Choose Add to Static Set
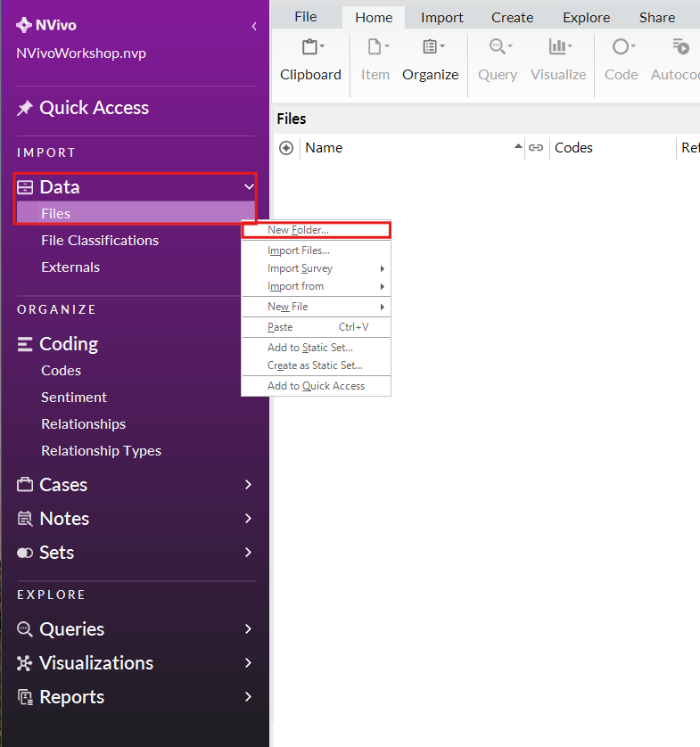Screen dimensions: 700x747 (317, 348)
